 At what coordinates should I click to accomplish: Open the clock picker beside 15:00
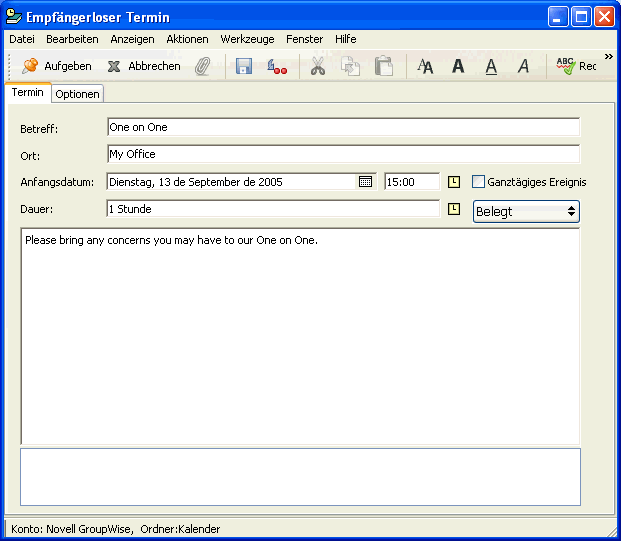(x=453, y=182)
